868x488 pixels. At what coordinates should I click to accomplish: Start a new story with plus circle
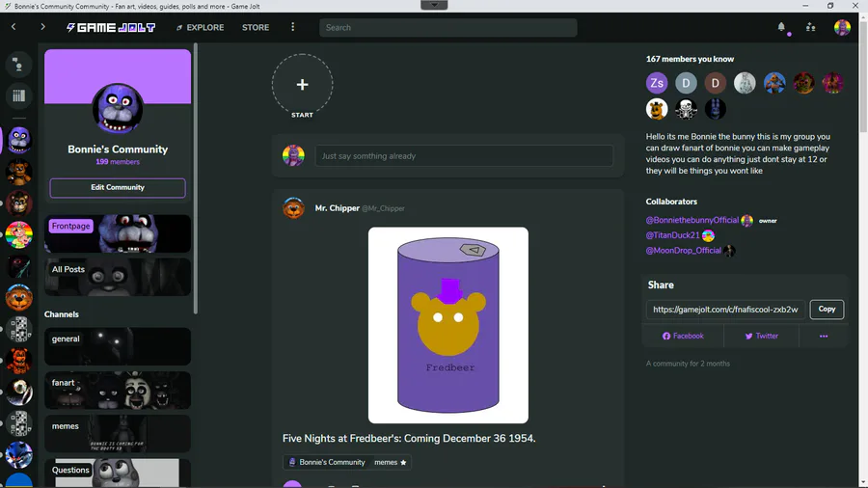click(x=302, y=85)
